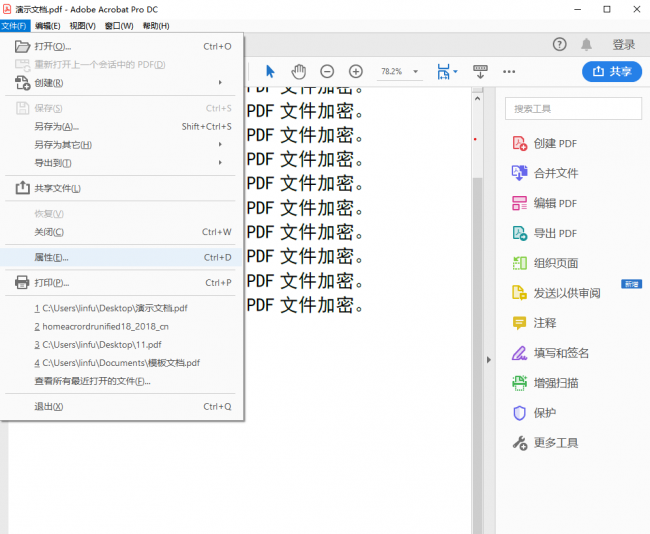Choose 另存为(A)... menu entry
The height and width of the screenshot is (534, 650).
(122, 126)
